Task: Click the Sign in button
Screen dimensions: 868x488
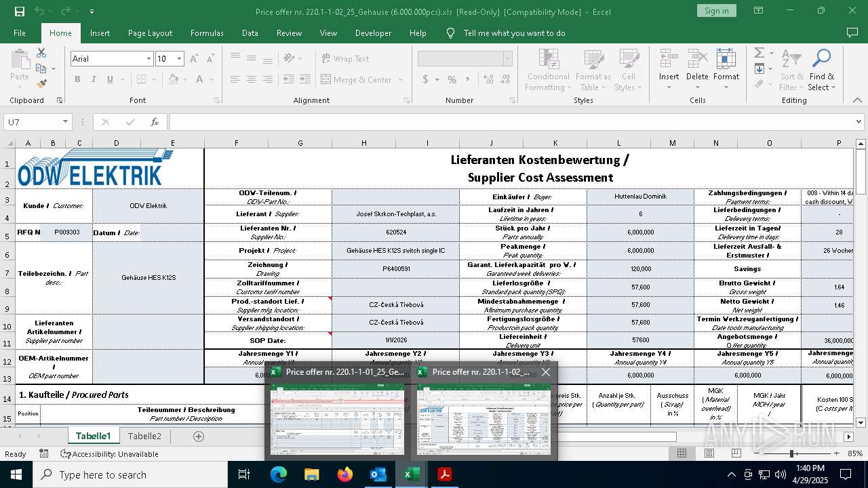Action: coord(716,11)
